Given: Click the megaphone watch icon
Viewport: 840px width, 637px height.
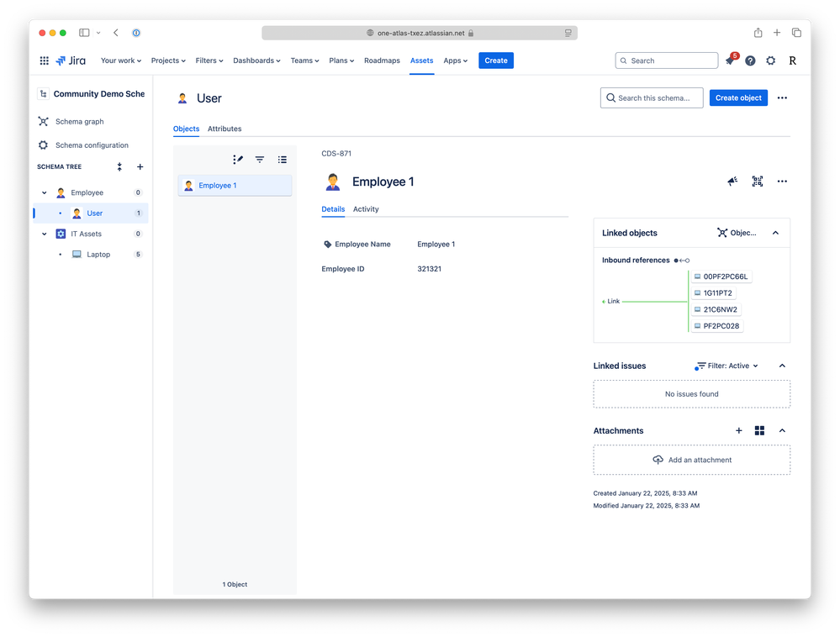Looking at the screenshot, I should 732,182.
